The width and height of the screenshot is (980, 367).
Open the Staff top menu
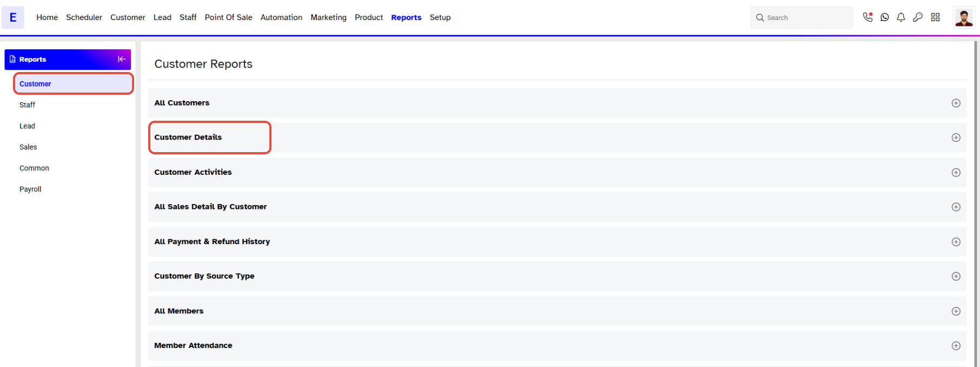(x=188, y=17)
